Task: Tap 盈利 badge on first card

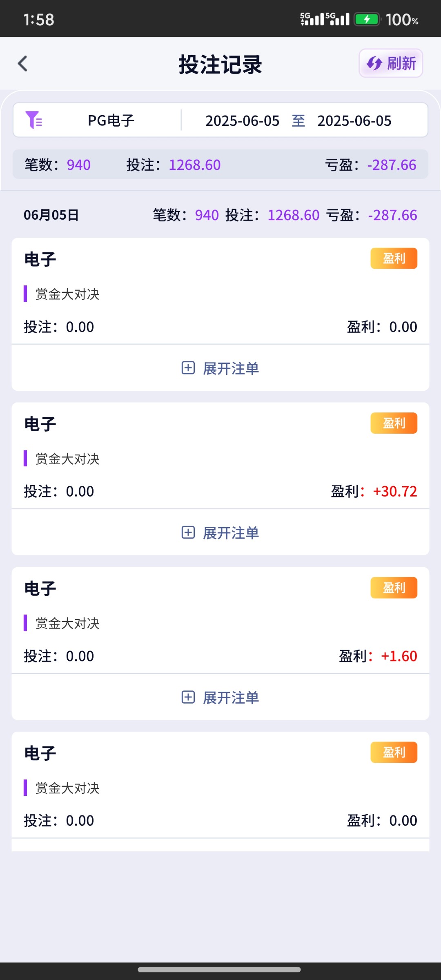Action: point(394,258)
